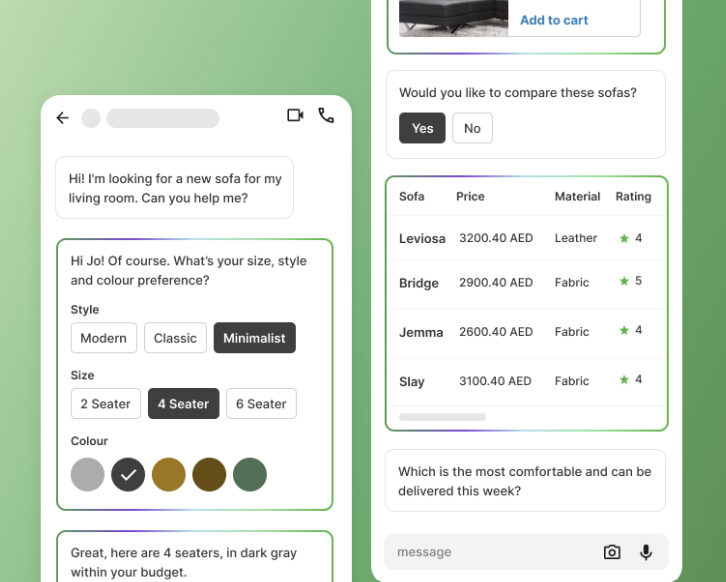This screenshot has height=582, width=726.
Task: Click the back arrow in chat header
Action: pyautogui.click(x=62, y=118)
